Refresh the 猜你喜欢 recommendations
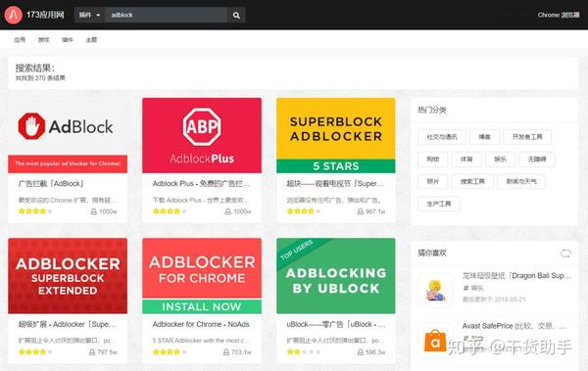 pos(565,254)
